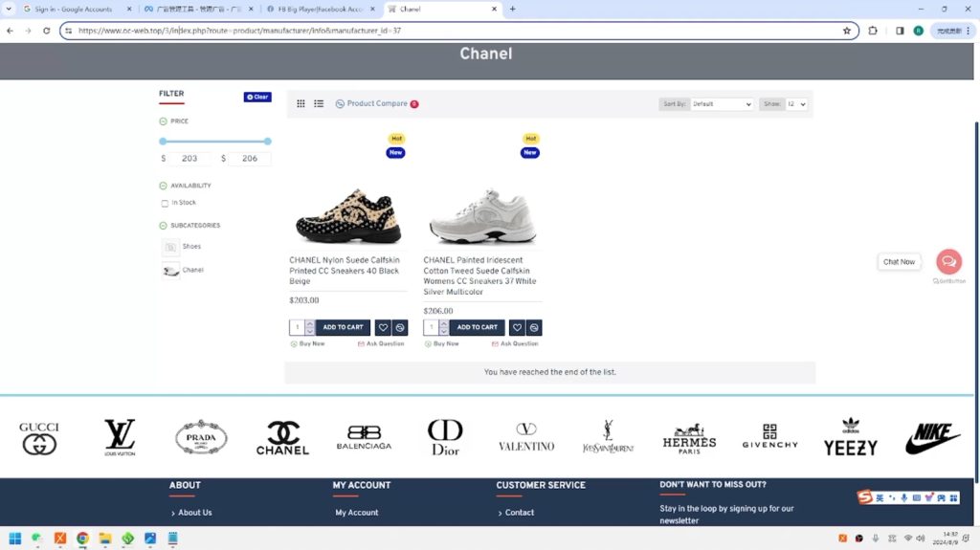This screenshot has width=980, height=550.
Task: Clear all filters with Clear button
Action: (257, 97)
